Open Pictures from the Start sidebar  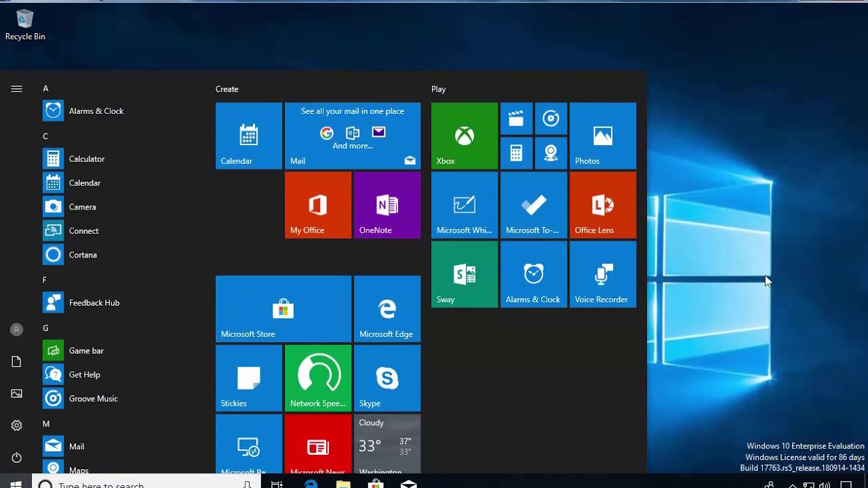click(x=17, y=394)
